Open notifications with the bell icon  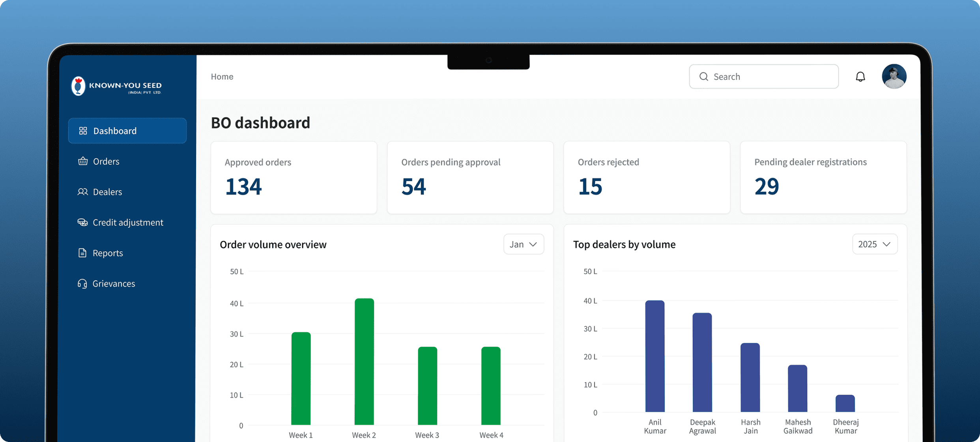point(860,77)
